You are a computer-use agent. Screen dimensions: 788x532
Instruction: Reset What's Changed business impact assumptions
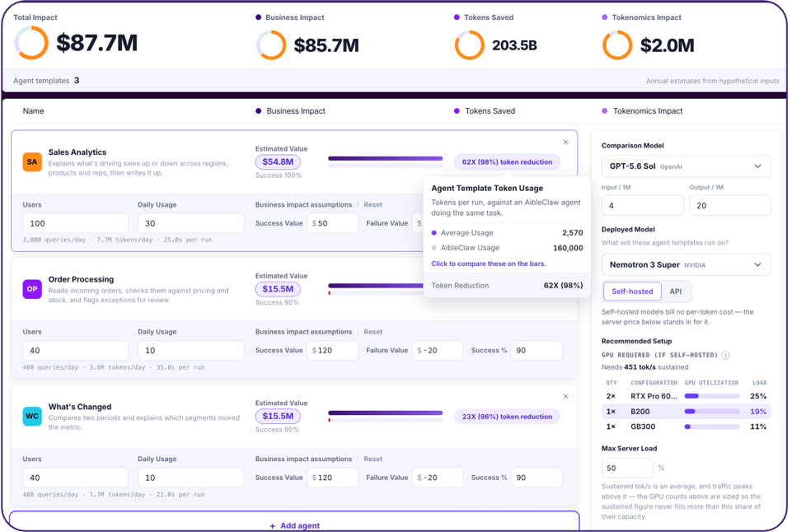point(373,459)
